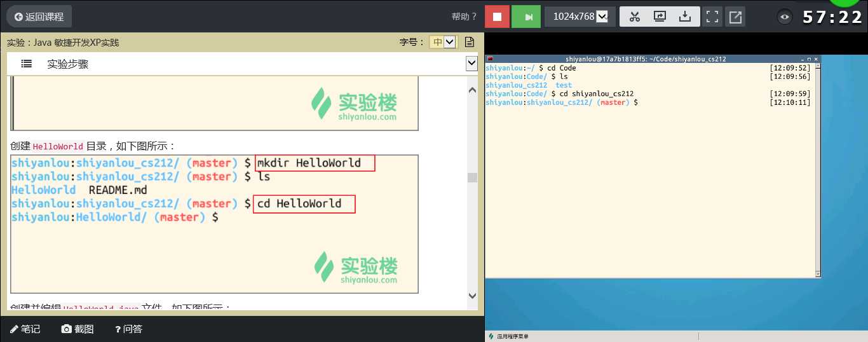
Task: Select the 实验步骤 heading
Action: 67,64
